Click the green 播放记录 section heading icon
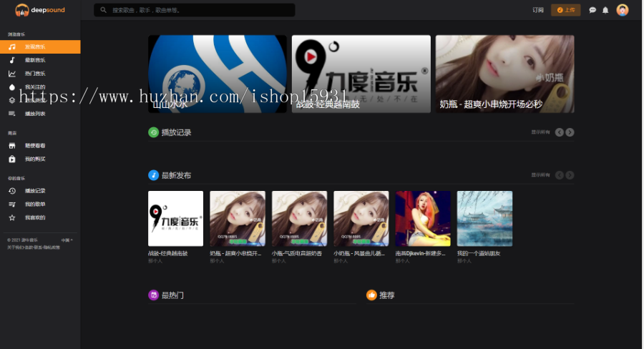Image resolution: width=644 pixels, height=349 pixels. (x=154, y=132)
